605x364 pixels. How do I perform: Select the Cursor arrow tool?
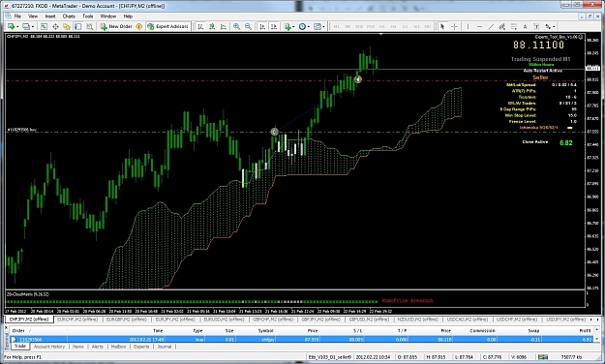442,26
